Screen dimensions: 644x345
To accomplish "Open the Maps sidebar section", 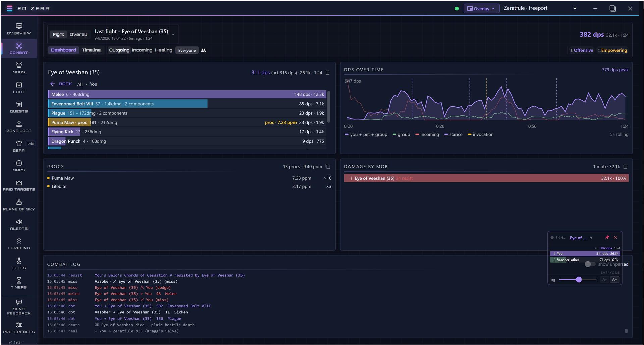I will click(x=19, y=166).
